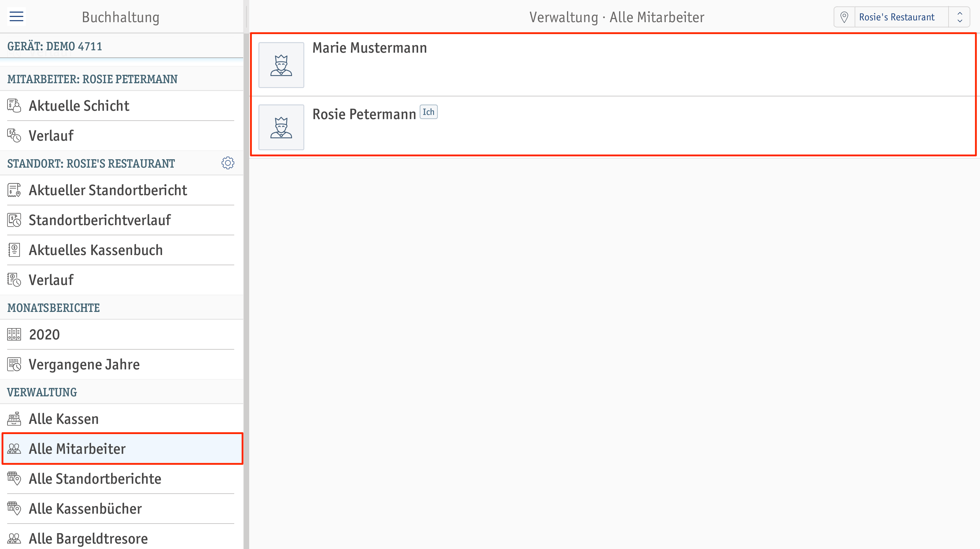Open Verlauf under Mitarbeiter section
This screenshot has width=980, height=549.
pos(121,136)
